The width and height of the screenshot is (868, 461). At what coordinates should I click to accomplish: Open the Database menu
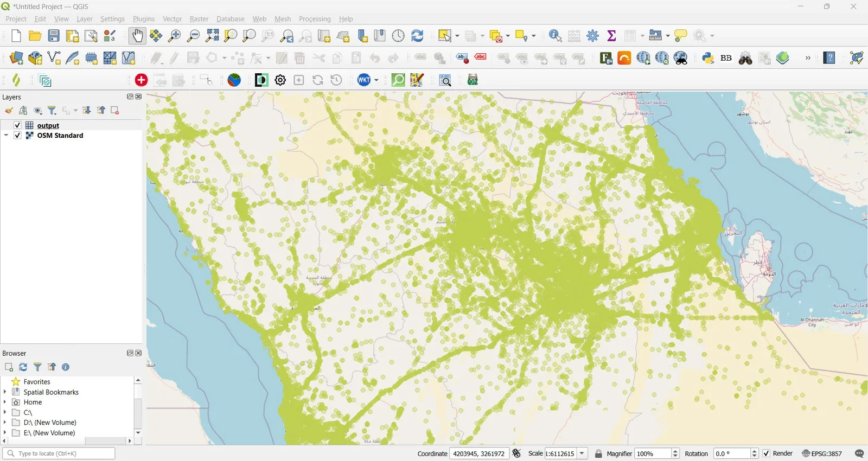pyautogui.click(x=231, y=19)
